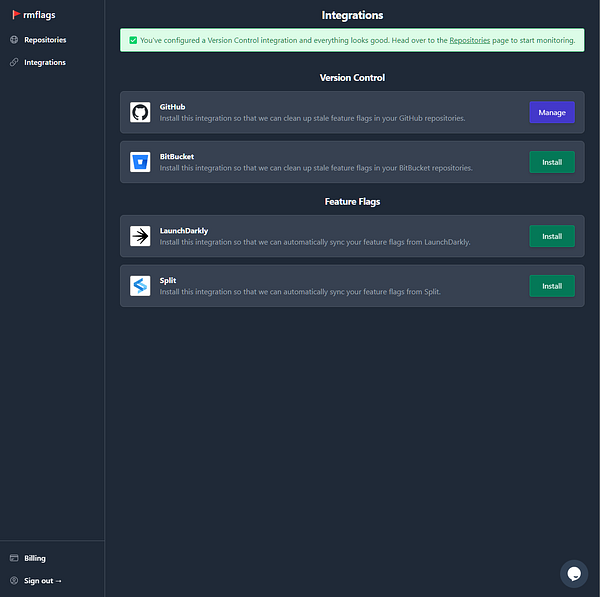Viewport: 600px width, 597px height.
Task: Click the LaunchDarkly integration title
Action: pos(184,231)
